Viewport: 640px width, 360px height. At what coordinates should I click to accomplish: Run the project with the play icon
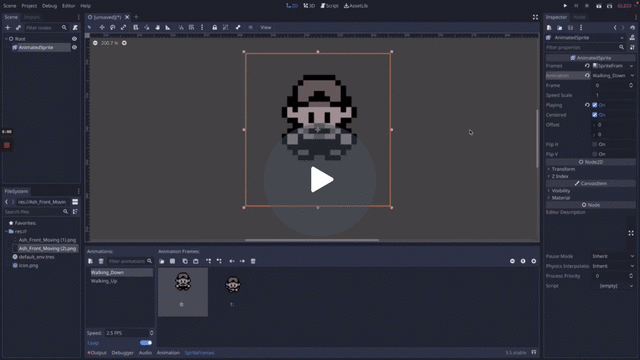[565, 6]
